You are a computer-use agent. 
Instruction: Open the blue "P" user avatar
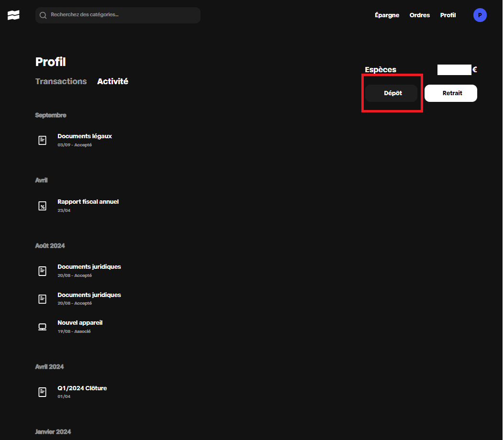480,15
